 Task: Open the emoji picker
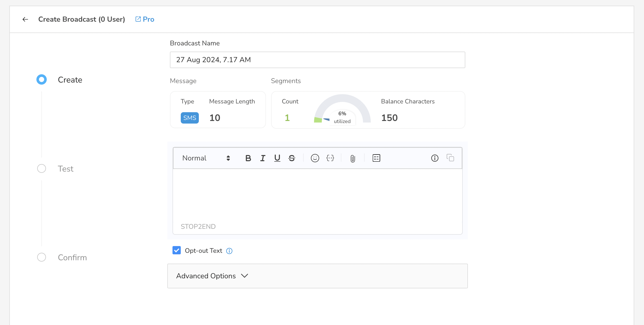click(315, 158)
